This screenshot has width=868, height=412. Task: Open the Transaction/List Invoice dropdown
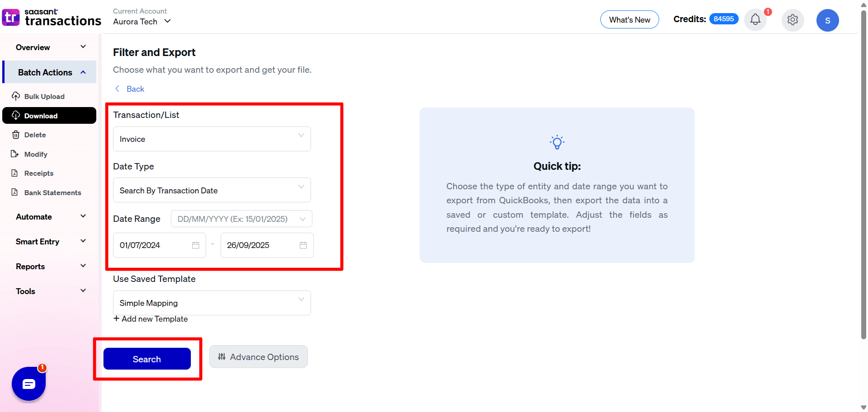(x=212, y=139)
